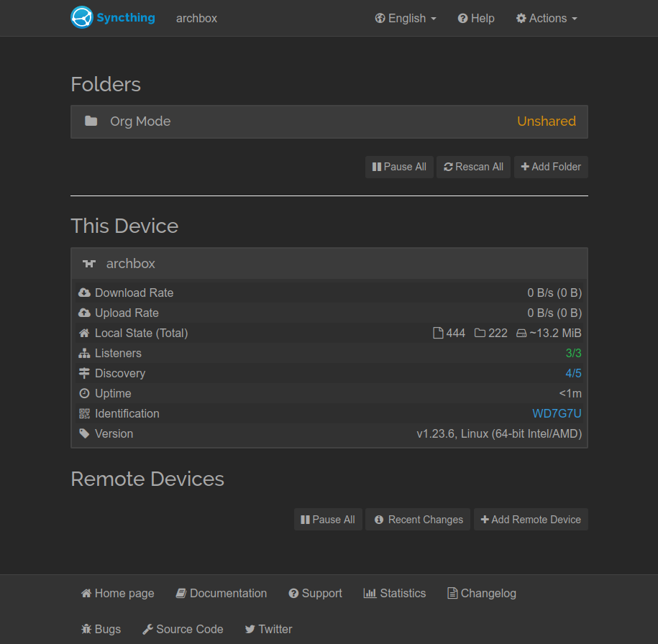Click the Syncthing logo icon

point(80,17)
